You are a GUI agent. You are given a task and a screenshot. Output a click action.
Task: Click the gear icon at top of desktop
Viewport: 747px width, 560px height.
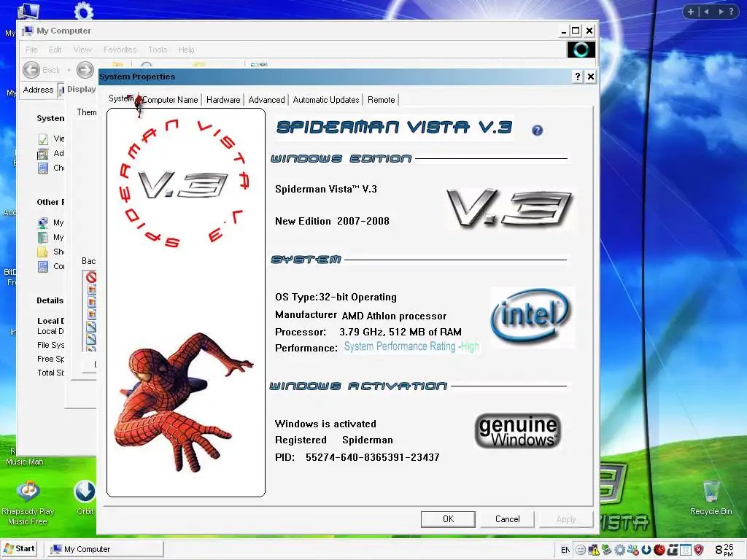click(x=85, y=10)
